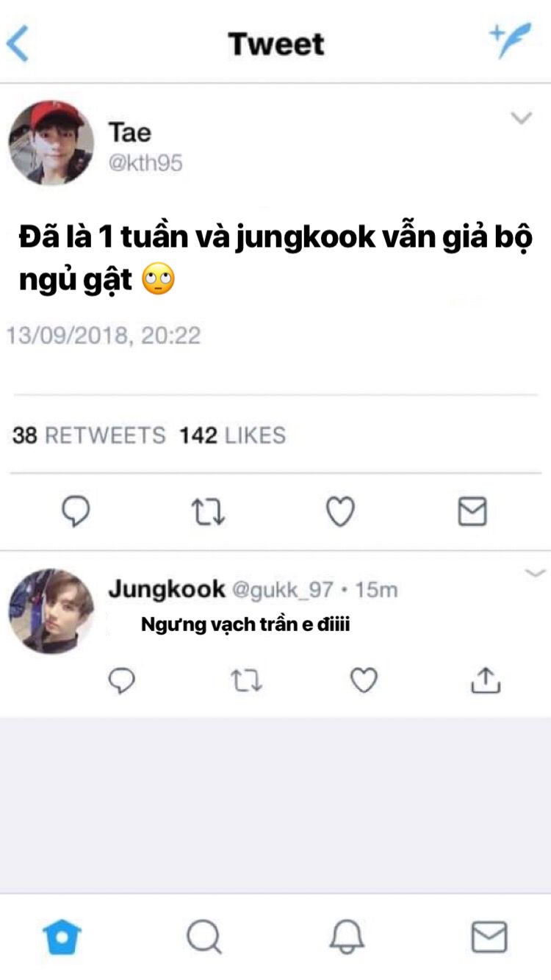View the 142 Likes list
This screenshot has width=551, height=980.
(x=233, y=436)
